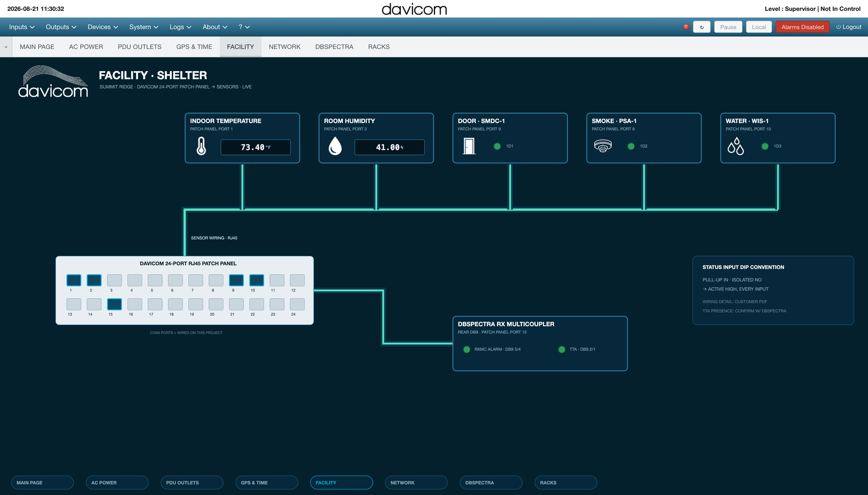868x495 pixels.
Task: Click the bottom MAIN PAGE pill button
Action: pos(42,483)
